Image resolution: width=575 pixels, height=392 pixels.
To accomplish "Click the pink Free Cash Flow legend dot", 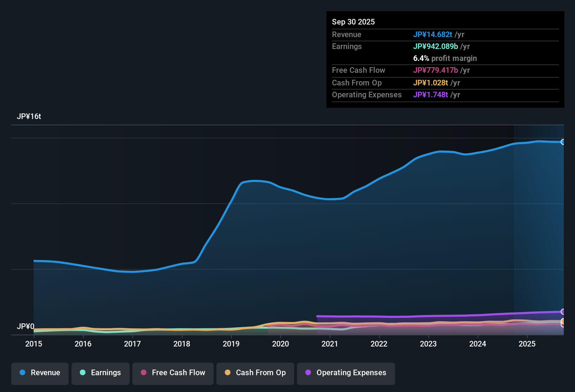I will [144, 373].
